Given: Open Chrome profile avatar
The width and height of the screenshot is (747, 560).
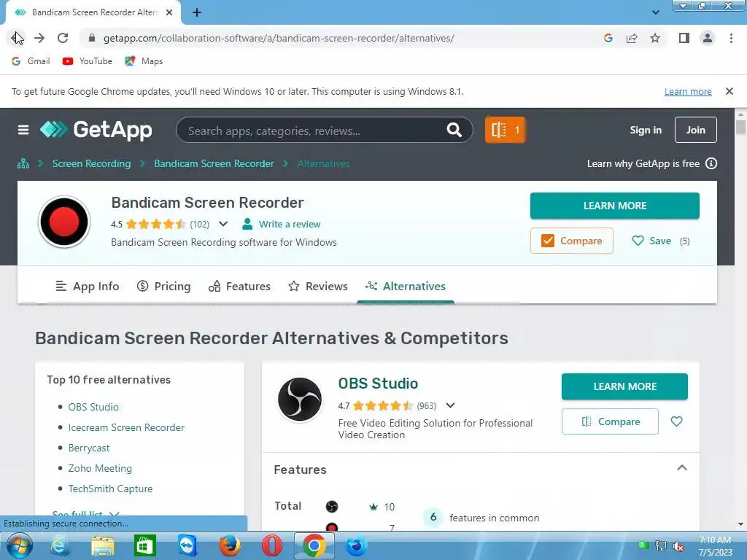Looking at the screenshot, I should pyautogui.click(x=708, y=38).
